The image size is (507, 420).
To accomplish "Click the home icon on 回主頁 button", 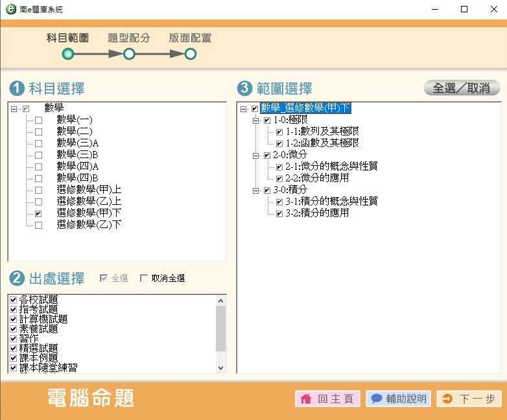I will (x=306, y=399).
